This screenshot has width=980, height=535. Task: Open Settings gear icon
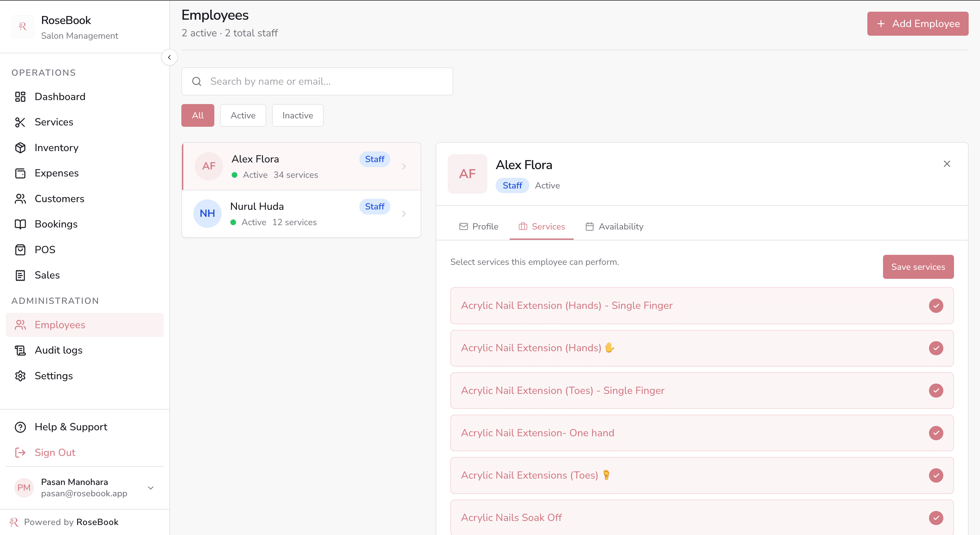coord(20,376)
